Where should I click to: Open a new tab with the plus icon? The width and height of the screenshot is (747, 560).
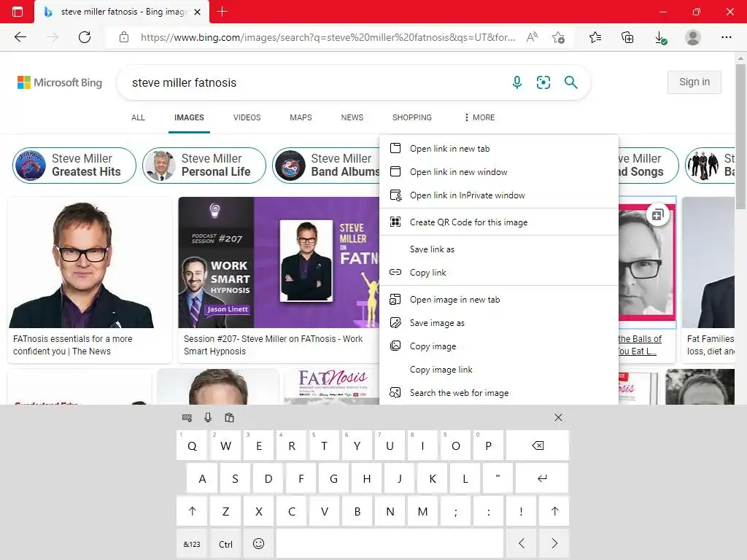[x=222, y=12]
